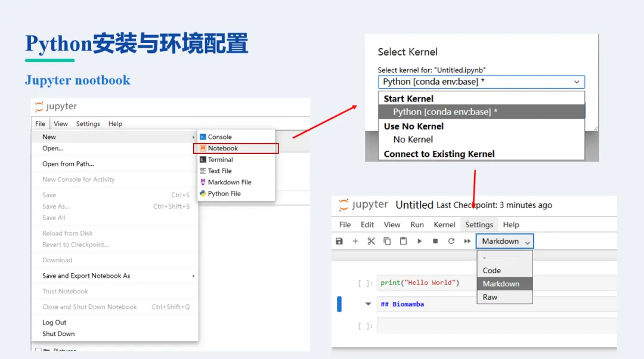Click the 'Start Kernel' group header
This screenshot has width=644, height=359.
(408, 98)
